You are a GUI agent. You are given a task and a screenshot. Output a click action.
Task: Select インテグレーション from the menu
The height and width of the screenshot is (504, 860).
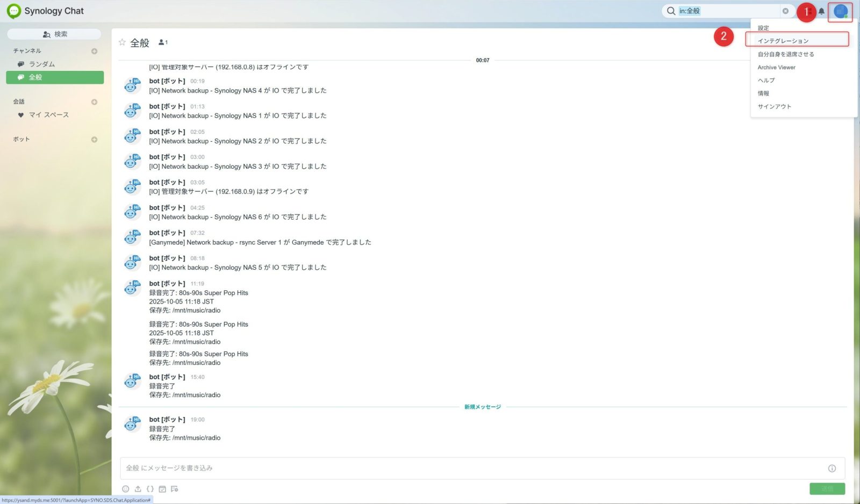point(783,41)
